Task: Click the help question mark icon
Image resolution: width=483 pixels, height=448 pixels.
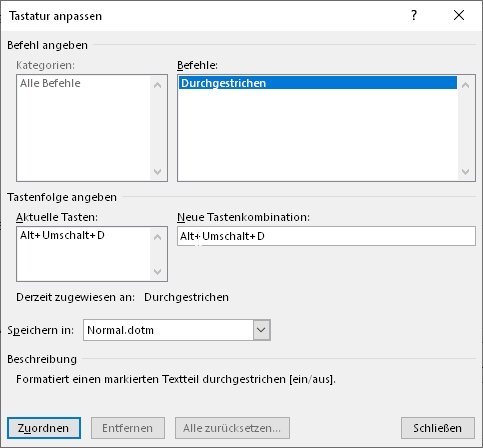Action: [x=414, y=15]
